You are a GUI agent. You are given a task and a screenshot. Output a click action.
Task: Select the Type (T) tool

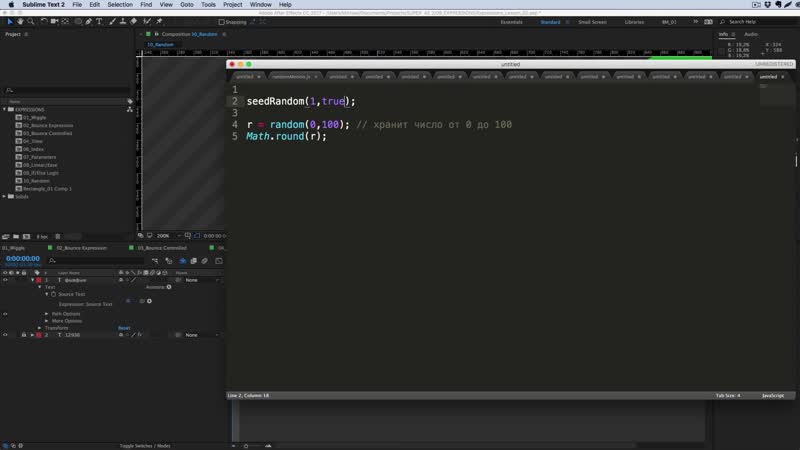99,21
